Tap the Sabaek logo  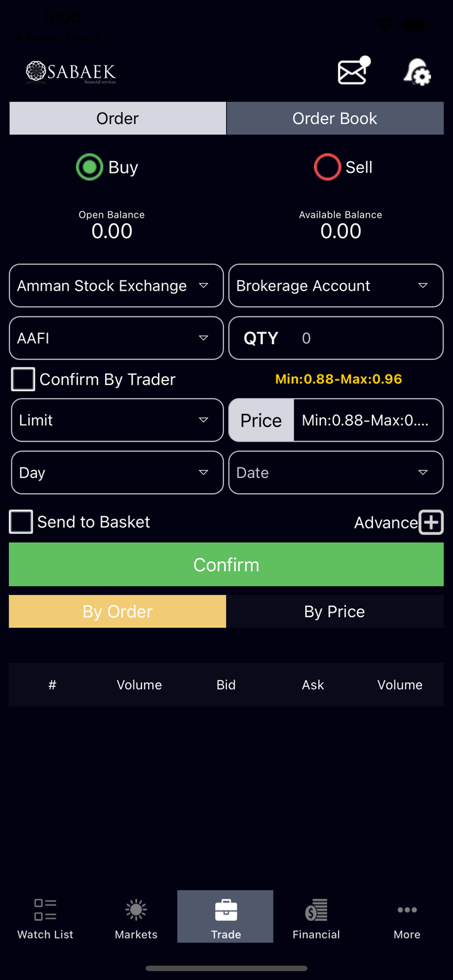71,72
